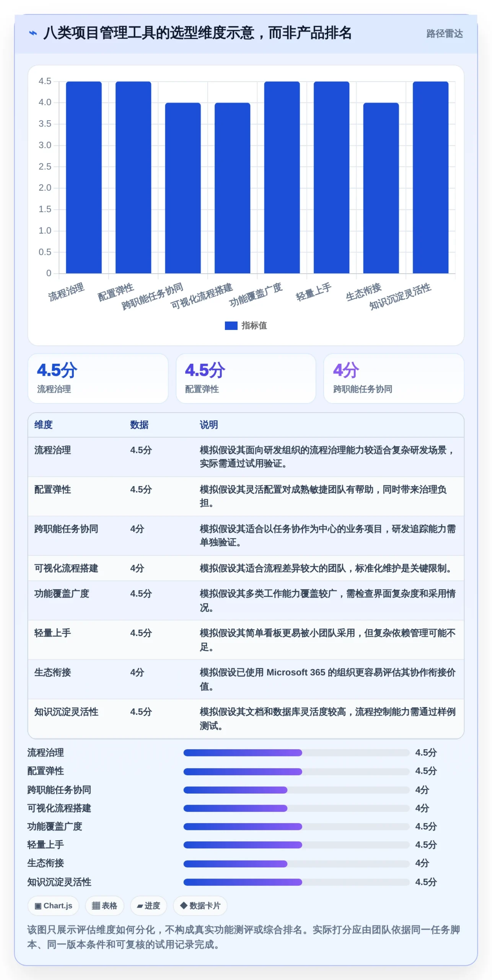Select 生态衔接 cell in the table
The height and width of the screenshot is (980, 492).
(52, 672)
